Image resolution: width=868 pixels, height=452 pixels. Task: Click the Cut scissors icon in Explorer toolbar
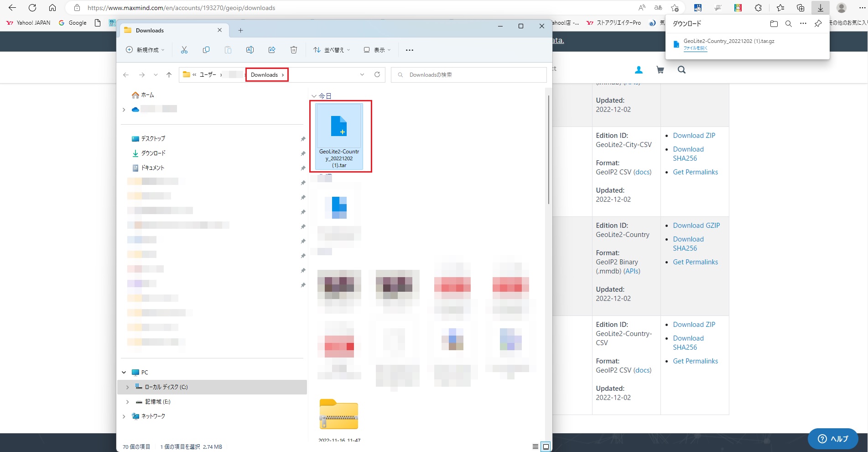point(184,50)
